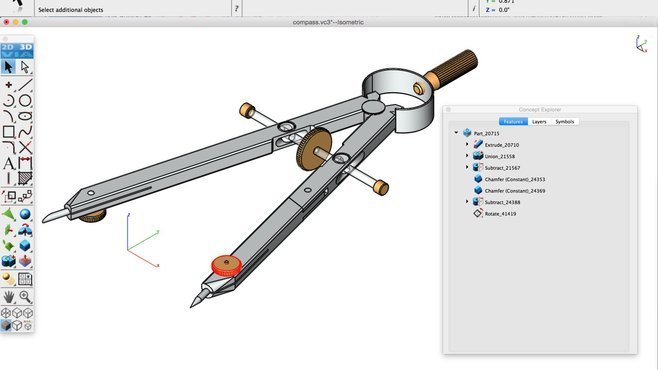
Task: Choose the linked squares array tool
Action: pyautogui.click(x=25, y=196)
